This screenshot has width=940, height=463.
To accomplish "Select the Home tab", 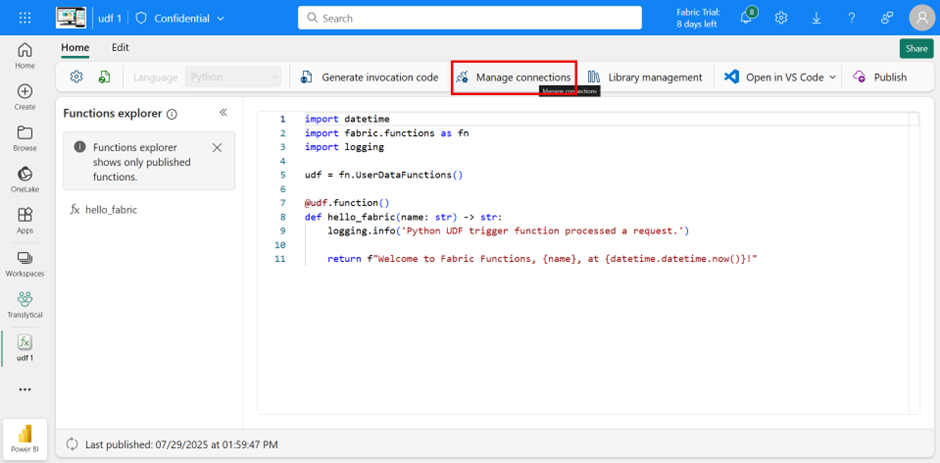I will tap(75, 47).
